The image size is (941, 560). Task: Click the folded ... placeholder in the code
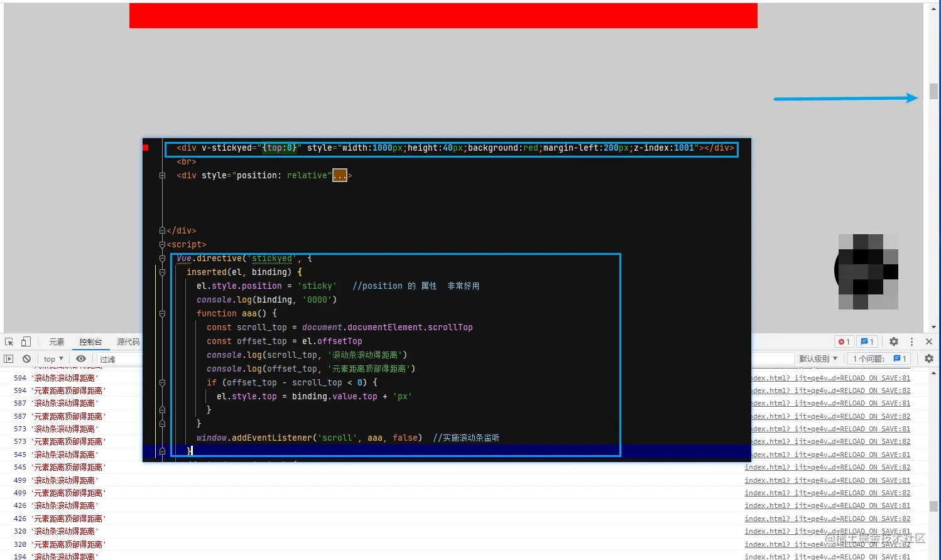[x=340, y=176]
